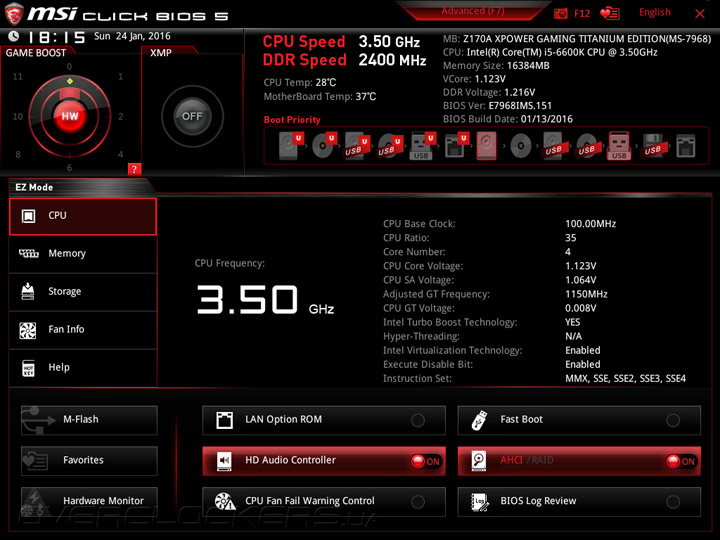
Task: Open the Storage tab
Action: [x=83, y=292]
